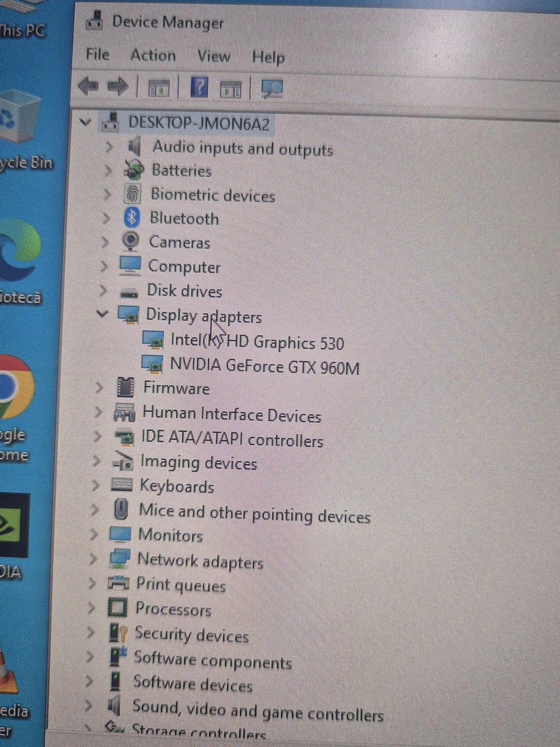Collapse the DESKTOP-JMON6A2 root node
This screenshot has height=747, width=560.
[x=85, y=122]
